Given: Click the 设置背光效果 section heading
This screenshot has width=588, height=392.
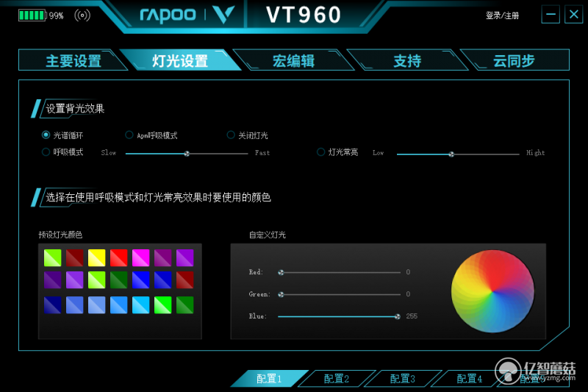Looking at the screenshot, I should click(x=75, y=109).
